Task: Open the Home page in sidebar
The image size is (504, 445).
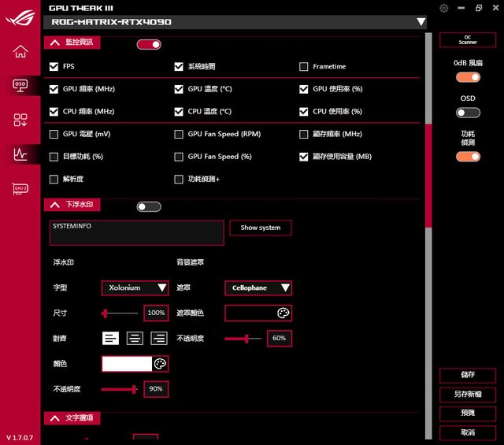Action: (20, 52)
